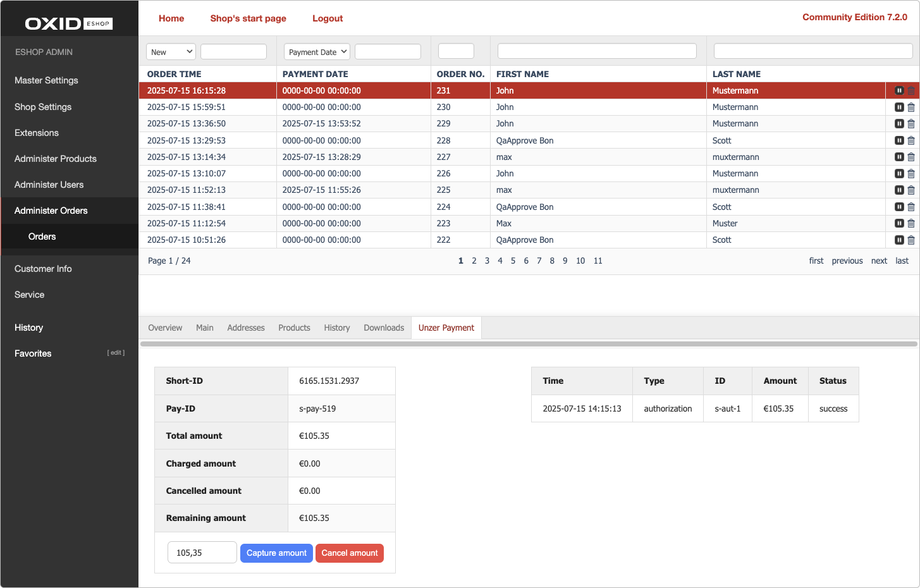Delete order 229 using its trash icon

coord(911,124)
